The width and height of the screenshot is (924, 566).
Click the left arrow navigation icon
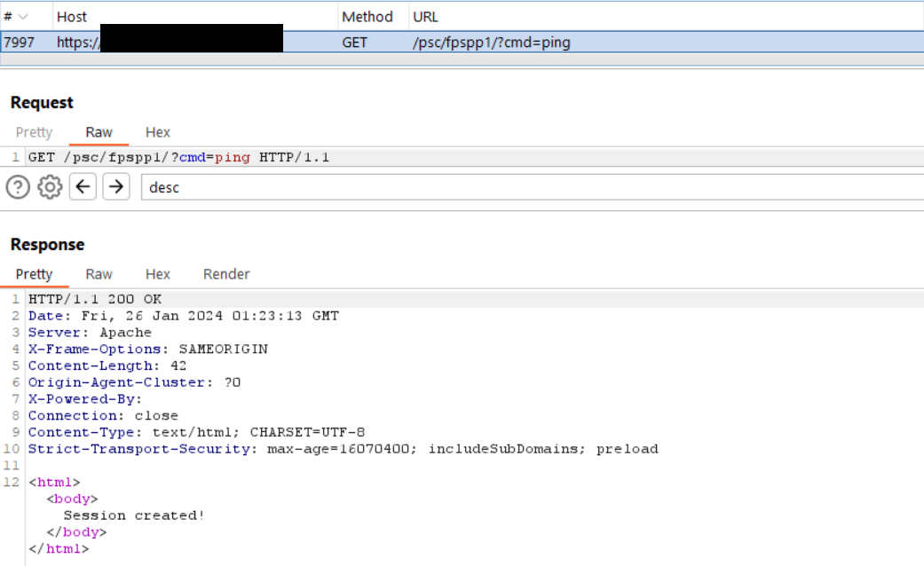[x=83, y=186]
